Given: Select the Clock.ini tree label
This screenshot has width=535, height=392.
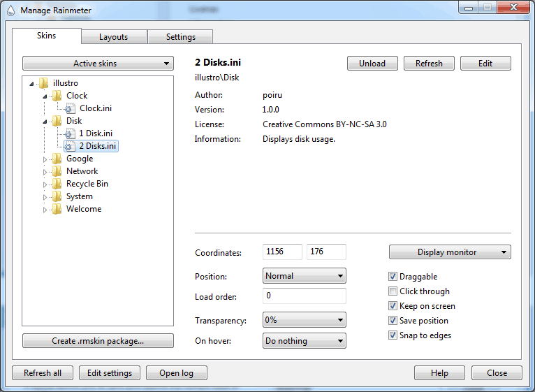Looking at the screenshot, I should coord(96,108).
